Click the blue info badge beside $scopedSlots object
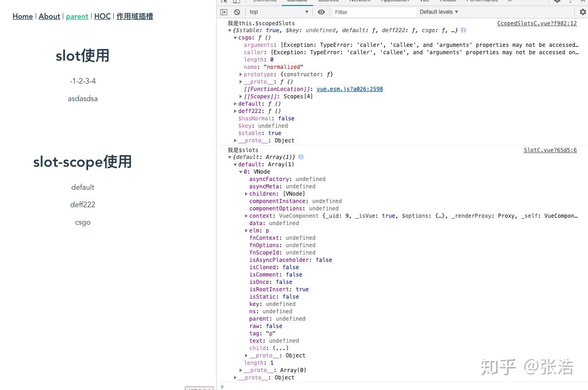Image resolution: width=588 pixels, height=390 pixels. pyautogui.click(x=463, y=30)
